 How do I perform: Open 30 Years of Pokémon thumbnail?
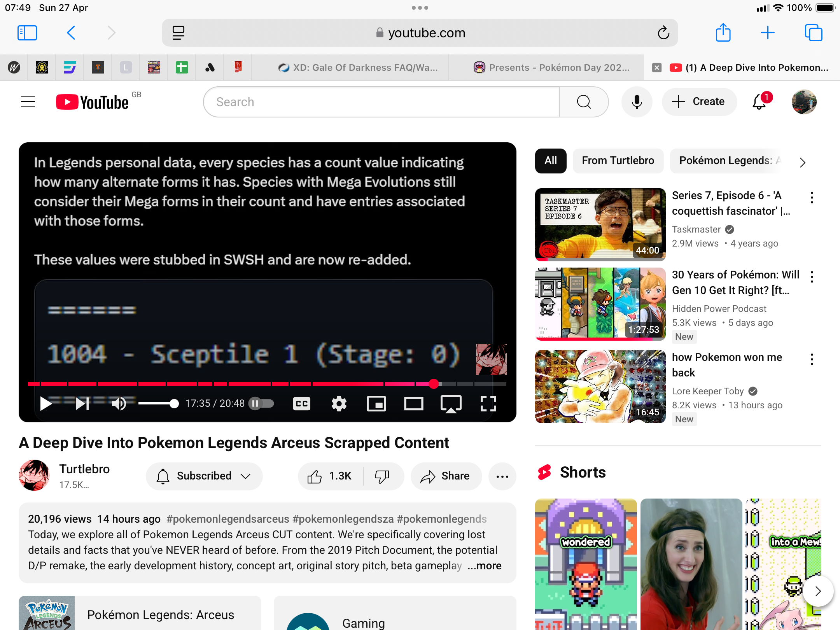[x=600, y=304]
